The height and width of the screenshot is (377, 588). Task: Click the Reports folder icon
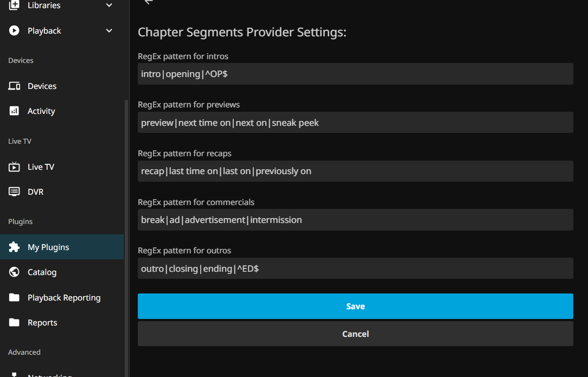click(14, 323)
